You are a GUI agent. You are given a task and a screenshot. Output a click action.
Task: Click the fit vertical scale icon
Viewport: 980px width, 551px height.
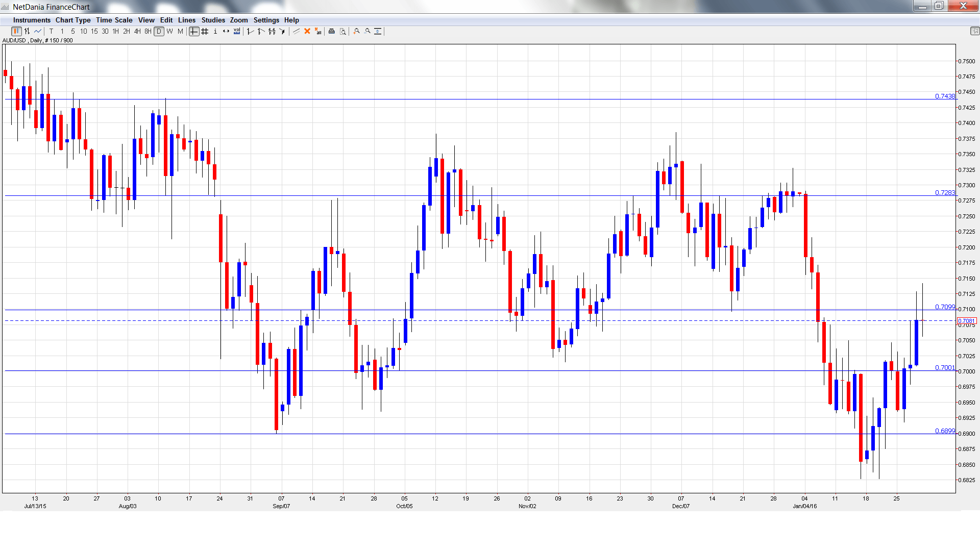tap(378, 32)
